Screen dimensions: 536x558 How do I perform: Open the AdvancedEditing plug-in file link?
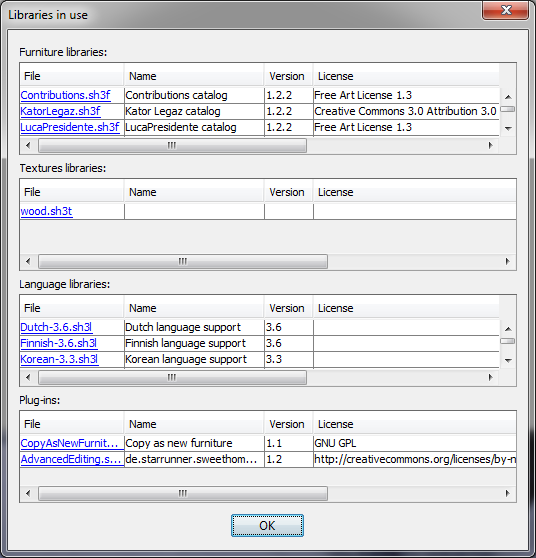coord(71,459)
